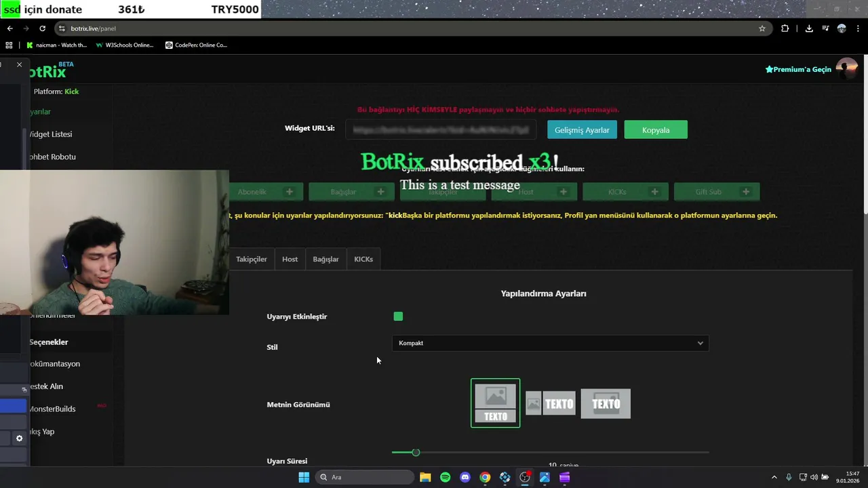Image resolution: width=868 pixels, height=488 pixels.
Task: Test the Abonelik alert button
Action: point(265,192)
